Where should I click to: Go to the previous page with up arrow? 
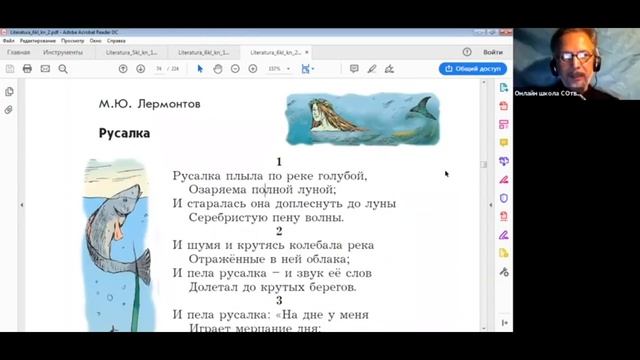(123, 69)
